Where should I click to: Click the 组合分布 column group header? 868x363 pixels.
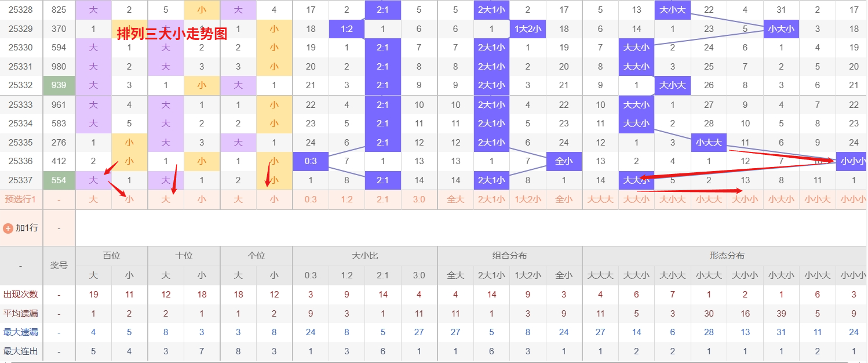tap(509, 256)
